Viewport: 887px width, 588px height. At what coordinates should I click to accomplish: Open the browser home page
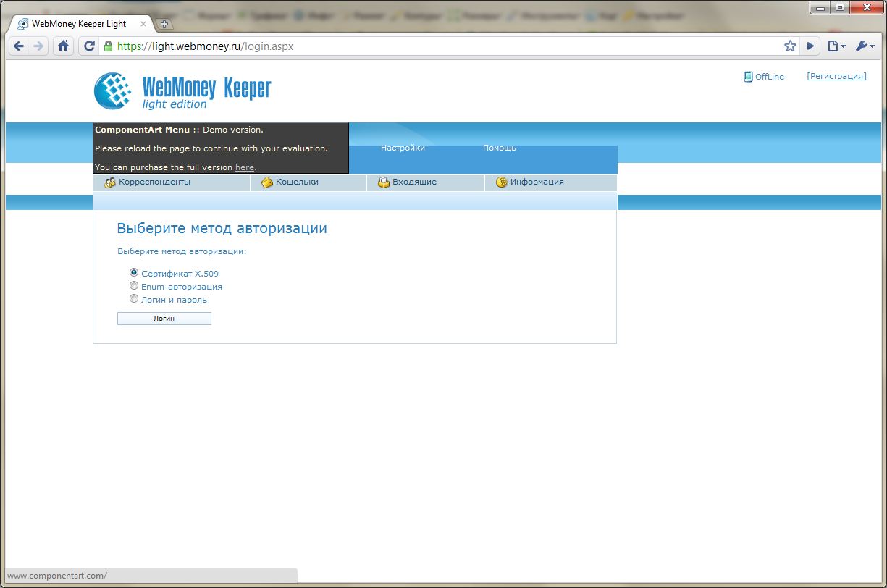64,46
